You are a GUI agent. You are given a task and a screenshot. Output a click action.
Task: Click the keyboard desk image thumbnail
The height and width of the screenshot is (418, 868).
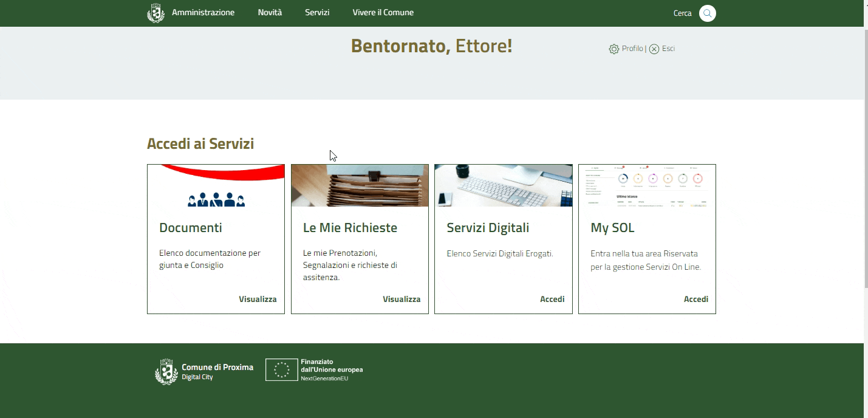point(503,186)
